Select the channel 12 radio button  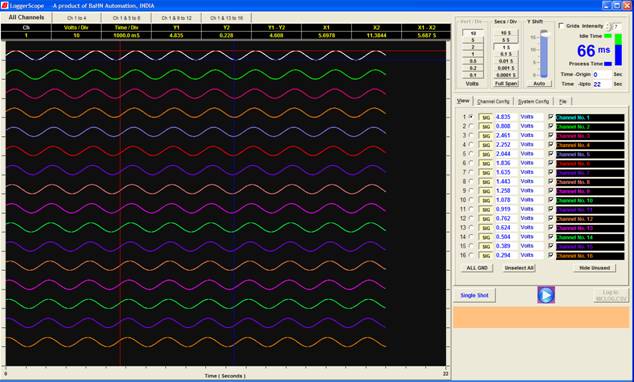click(471, 218)
